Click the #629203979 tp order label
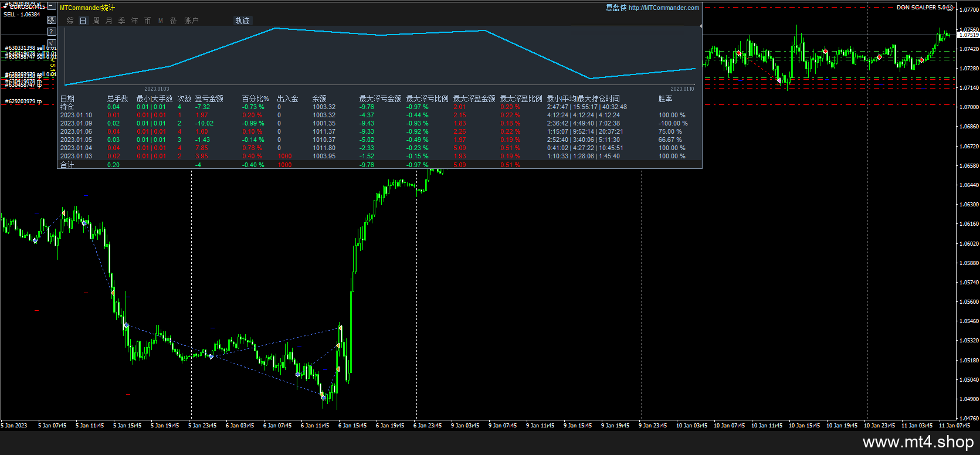980x455 pixels. pos(23,101)
